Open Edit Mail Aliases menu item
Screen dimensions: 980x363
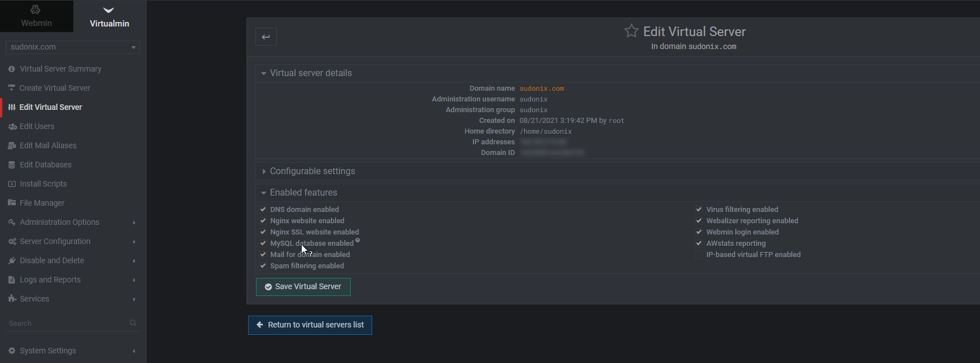48,145
